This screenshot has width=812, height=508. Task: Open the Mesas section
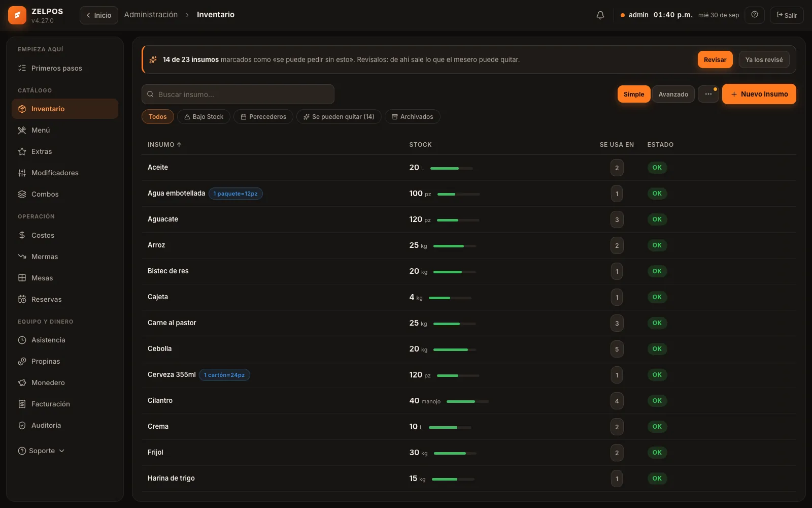[x=65, y=278]
